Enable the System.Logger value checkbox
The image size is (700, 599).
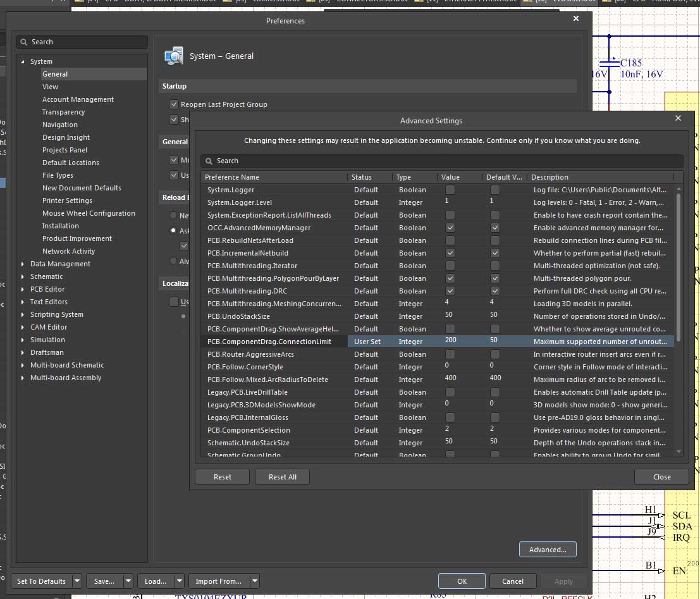(450, 190)
